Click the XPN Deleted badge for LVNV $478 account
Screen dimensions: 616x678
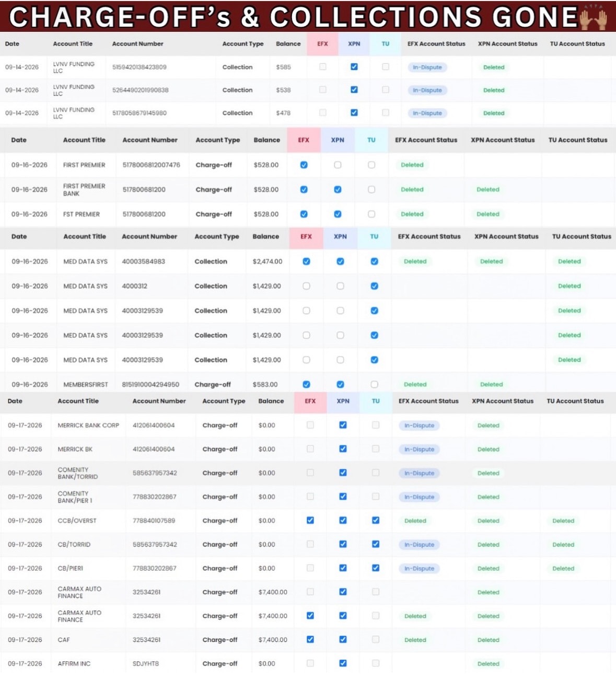(x=494, y=113)
